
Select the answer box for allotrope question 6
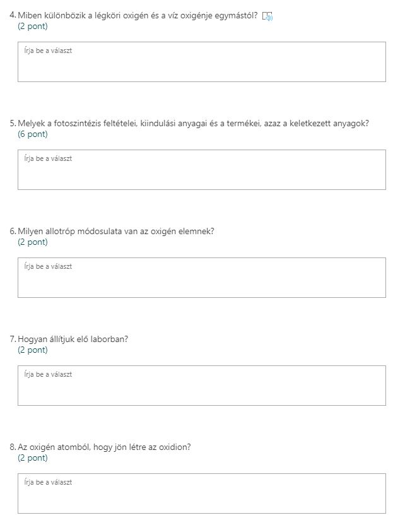point(201,278)
